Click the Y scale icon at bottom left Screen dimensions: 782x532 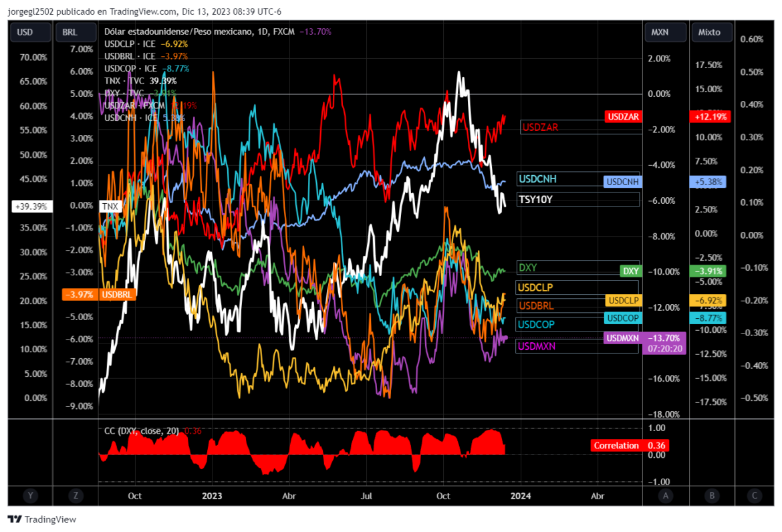pos(30,495)
